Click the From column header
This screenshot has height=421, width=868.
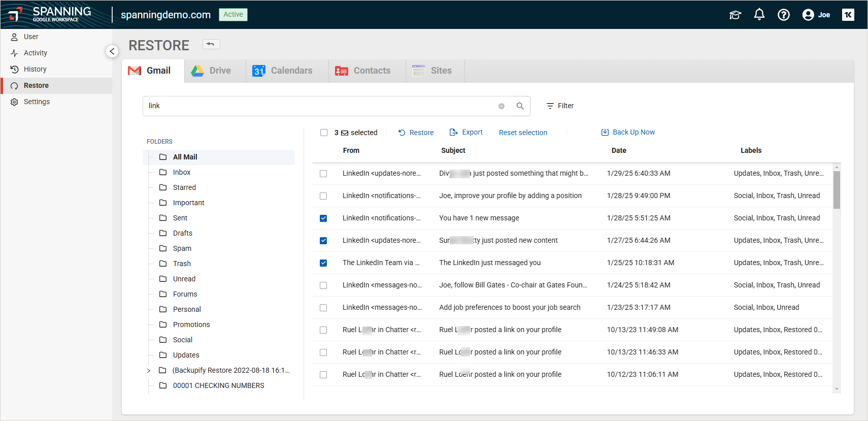(x=351, y=150)
